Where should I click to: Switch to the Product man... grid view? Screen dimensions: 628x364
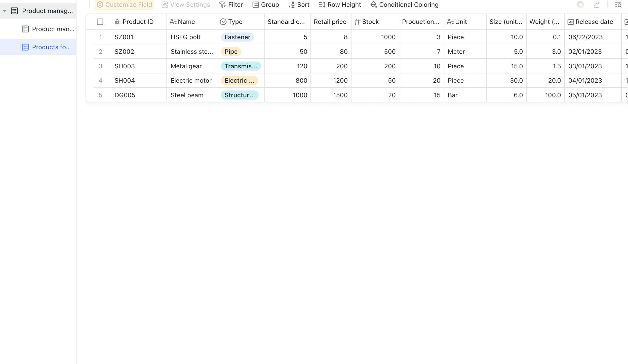[48, 29]
